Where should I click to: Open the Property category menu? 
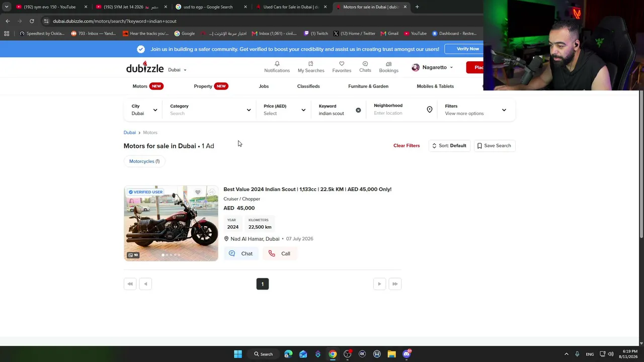click(x=211, y=86)
